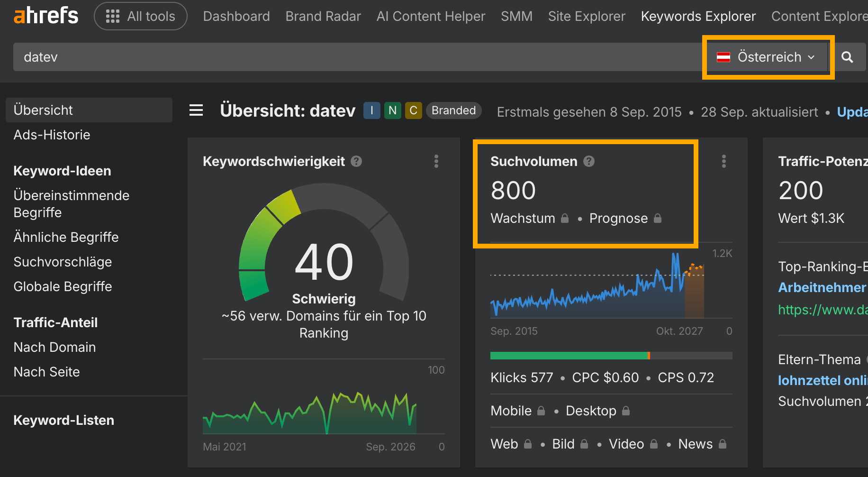Click the green clicks distribution bar

(x=569, y=356)
